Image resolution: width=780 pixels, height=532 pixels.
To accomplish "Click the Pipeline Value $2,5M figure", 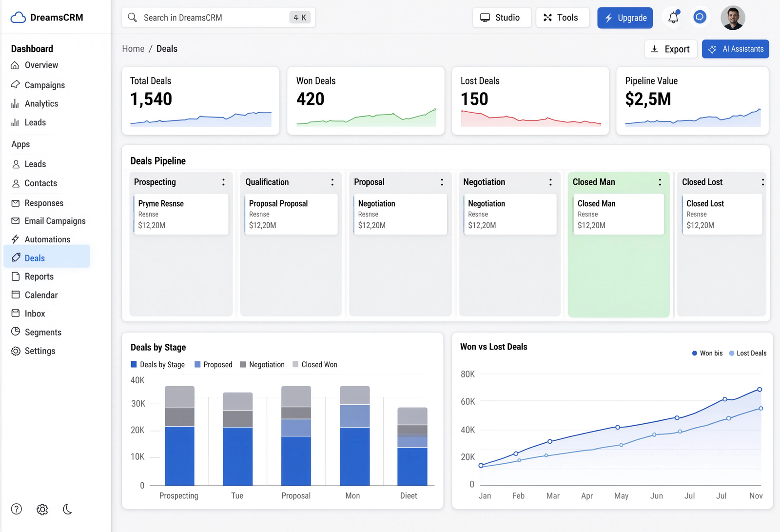I will [648, 99].
